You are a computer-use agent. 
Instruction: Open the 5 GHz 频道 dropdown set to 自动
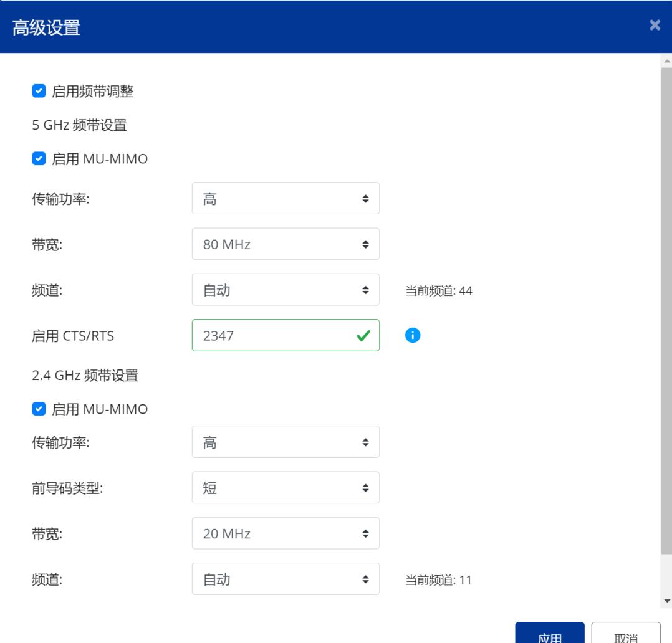286,290
